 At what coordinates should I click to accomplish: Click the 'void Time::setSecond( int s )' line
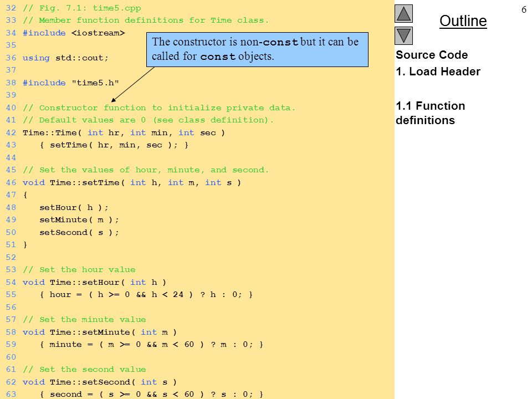tap(100, 382)
